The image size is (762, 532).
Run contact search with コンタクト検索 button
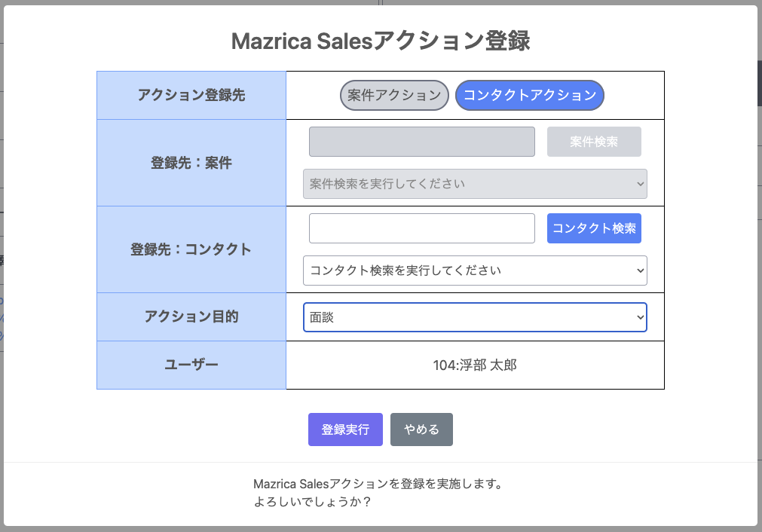(594, 228)
